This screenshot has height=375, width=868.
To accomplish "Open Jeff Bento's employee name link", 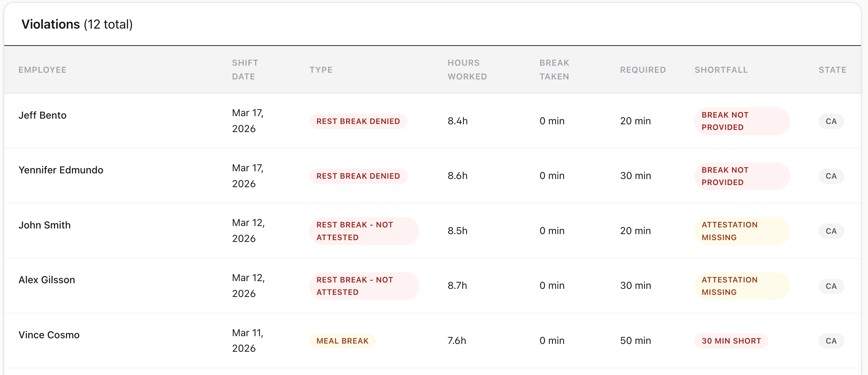I will click(x=42, y=115).
